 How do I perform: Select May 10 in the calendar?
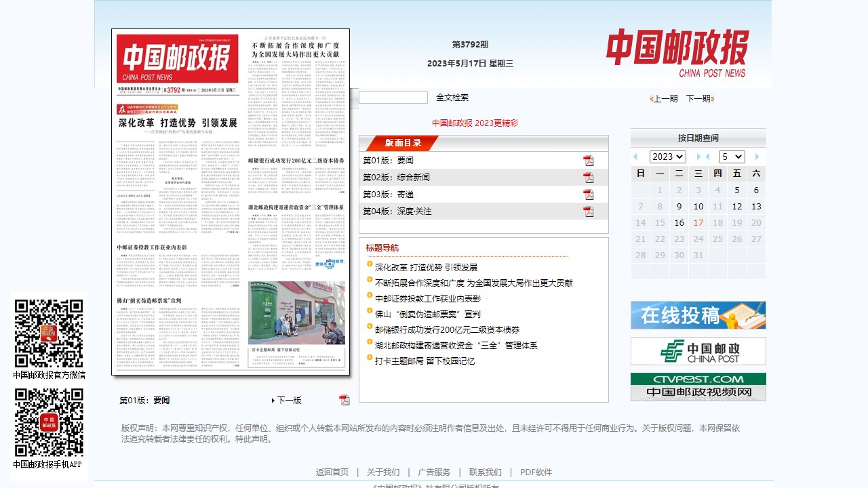pos(698,206)
